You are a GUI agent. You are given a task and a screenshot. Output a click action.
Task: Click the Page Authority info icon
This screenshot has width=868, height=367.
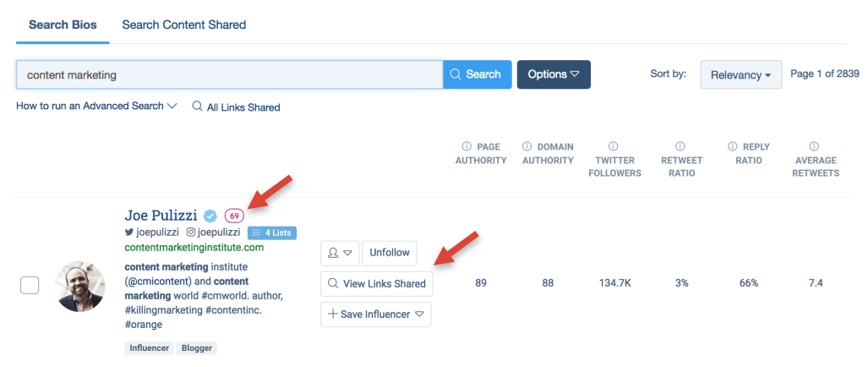click(466, 146)
